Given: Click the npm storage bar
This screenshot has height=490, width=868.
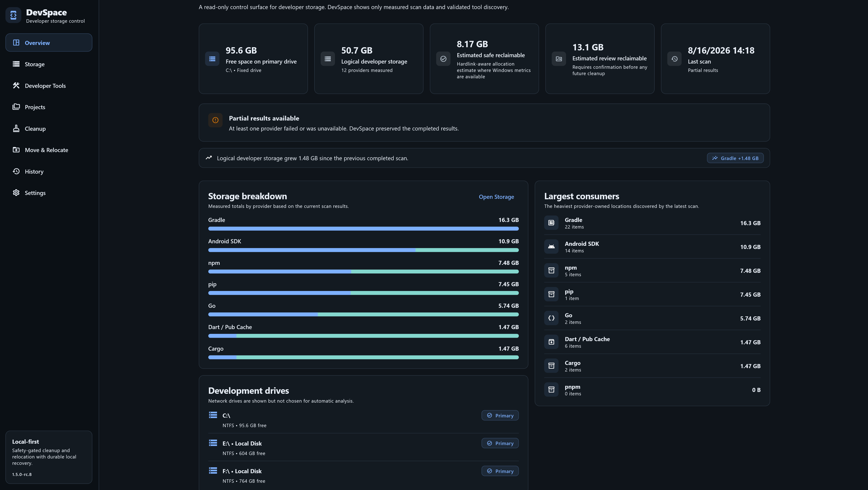Looking at the screenshot, I should click(363, 271).
